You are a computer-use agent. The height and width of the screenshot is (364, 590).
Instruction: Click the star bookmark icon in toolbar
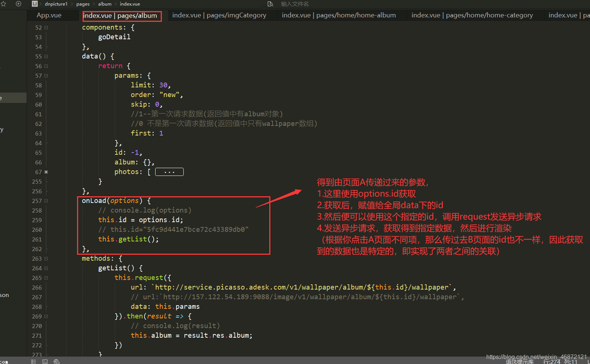click(3, 4)
